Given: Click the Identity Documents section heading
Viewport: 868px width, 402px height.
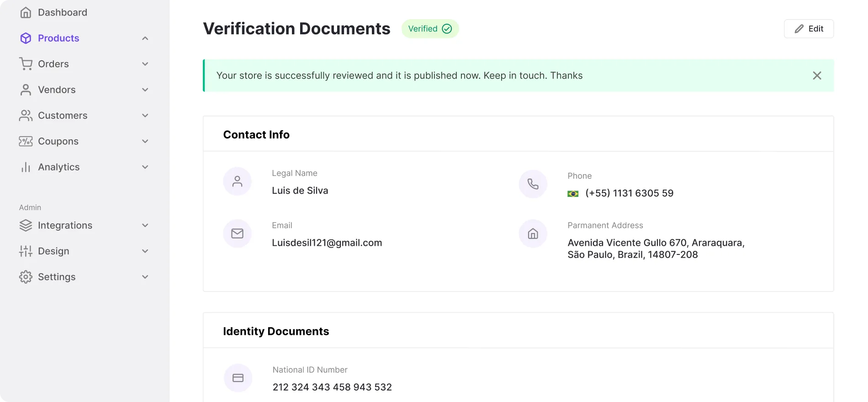Looking at the screenshot, I should [x=276, y=331].
